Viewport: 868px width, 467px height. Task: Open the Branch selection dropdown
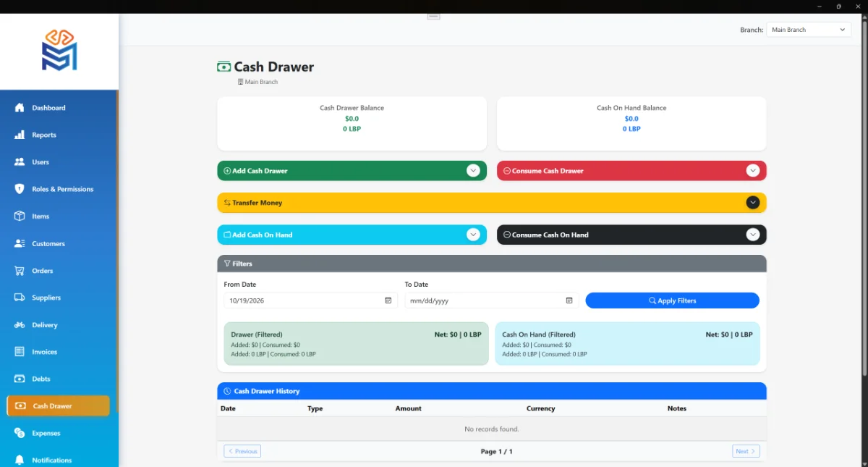[809, 30]
